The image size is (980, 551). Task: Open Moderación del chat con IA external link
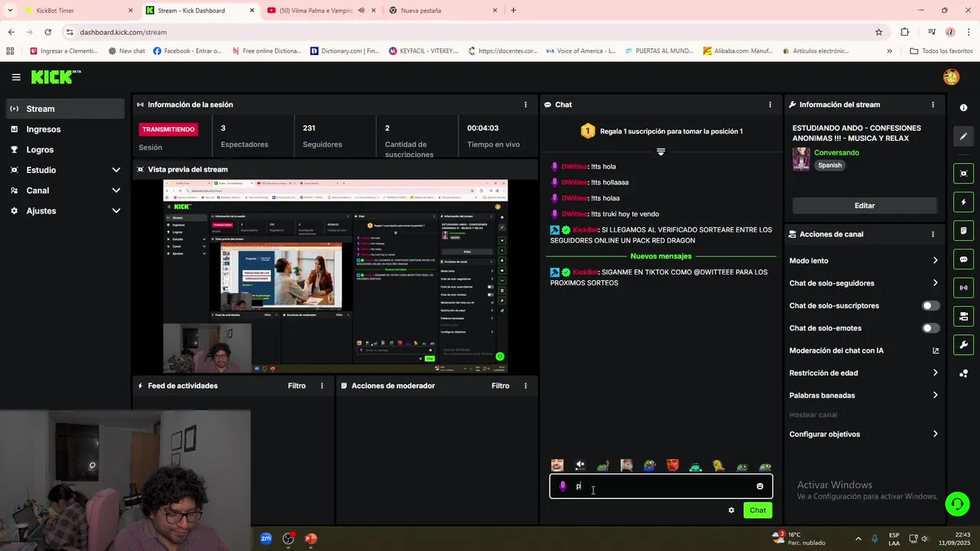936,350
